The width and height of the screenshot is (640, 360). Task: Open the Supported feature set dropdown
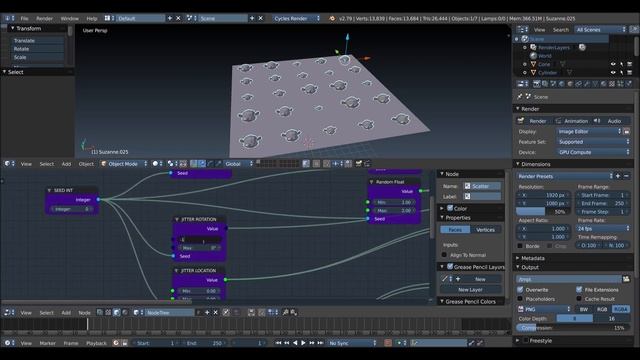click(x=594, y=142)
